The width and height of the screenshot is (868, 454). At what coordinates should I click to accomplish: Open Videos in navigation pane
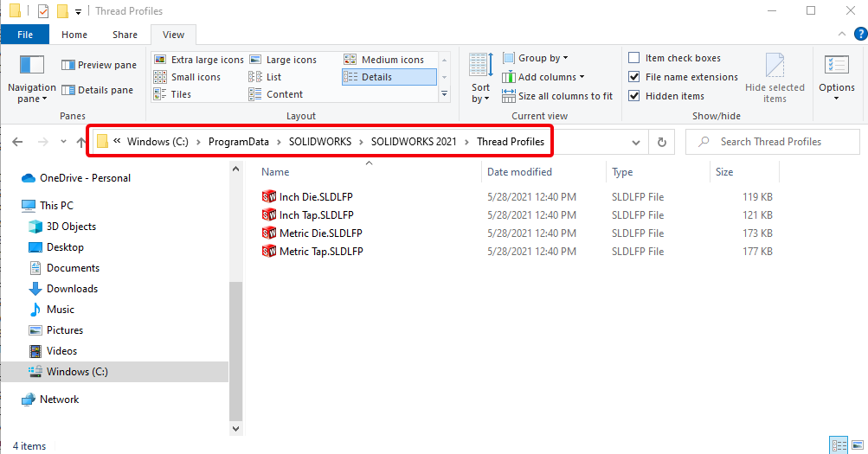pos(53,351)
